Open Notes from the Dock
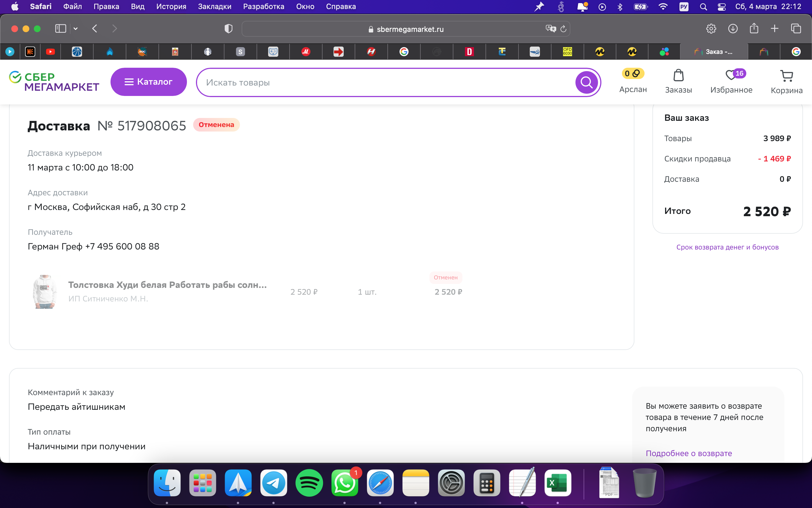 (416, 483)
